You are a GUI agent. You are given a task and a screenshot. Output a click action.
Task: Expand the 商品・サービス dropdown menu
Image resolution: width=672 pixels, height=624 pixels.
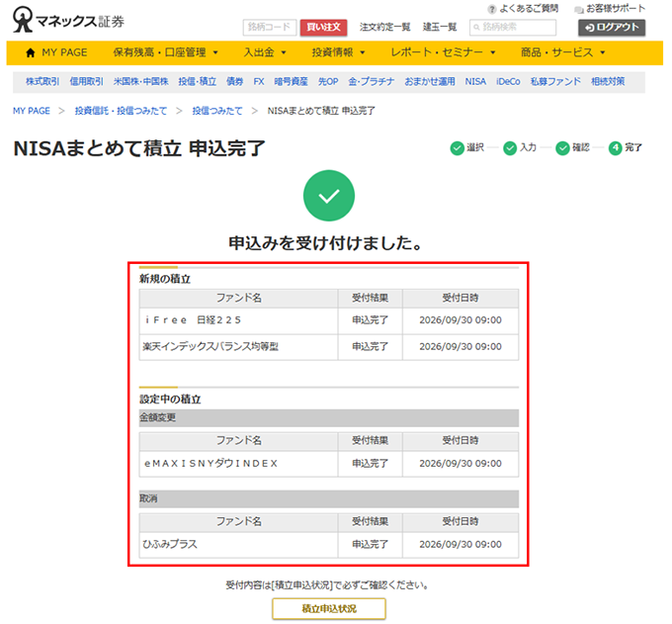(x=562, y=52)
